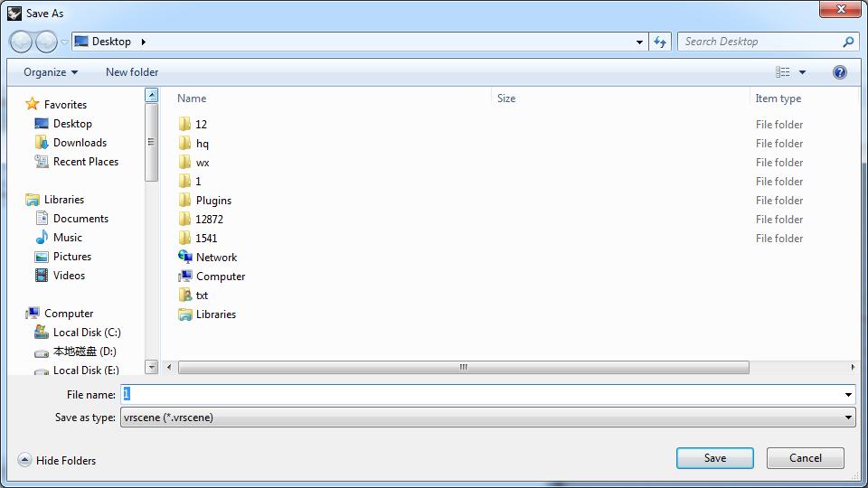Open the Organize menu
868x488 pixels.
pyautogui.click(x=51, y=72)
